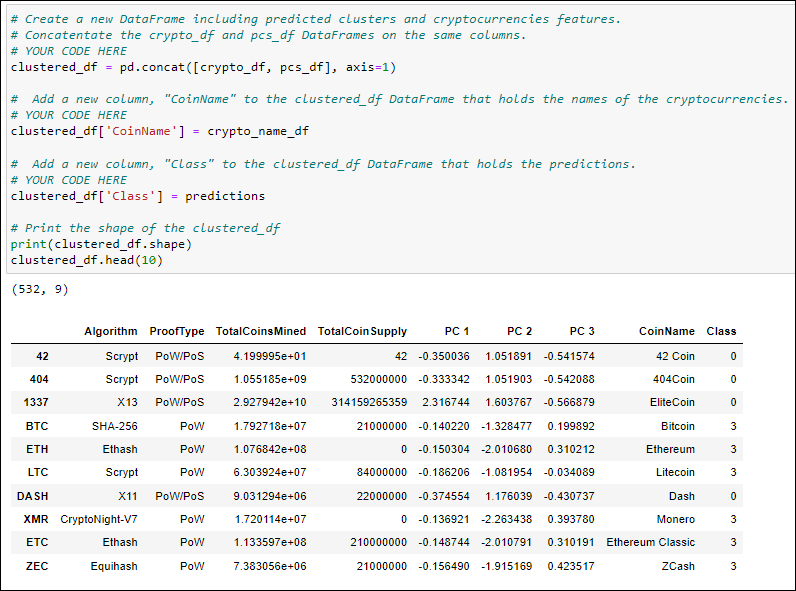Click the -0.350036 PC 1 value
This screenshot has width=796, height=591.
click(x=444, y=356)
